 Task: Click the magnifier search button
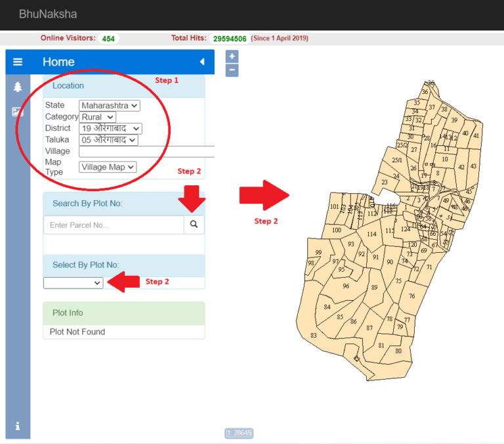tap(194, 225)
